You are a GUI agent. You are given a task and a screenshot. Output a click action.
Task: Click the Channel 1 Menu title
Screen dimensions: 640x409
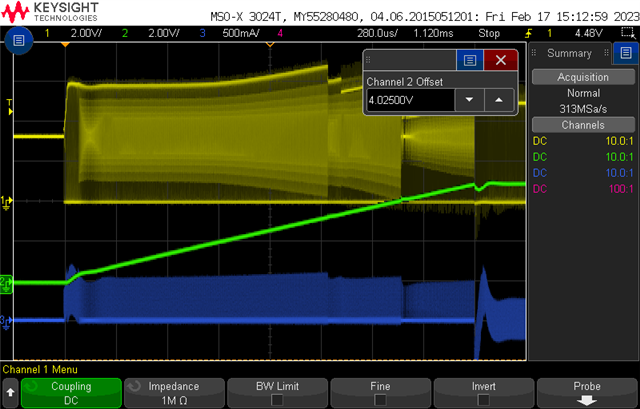(40, 369)
